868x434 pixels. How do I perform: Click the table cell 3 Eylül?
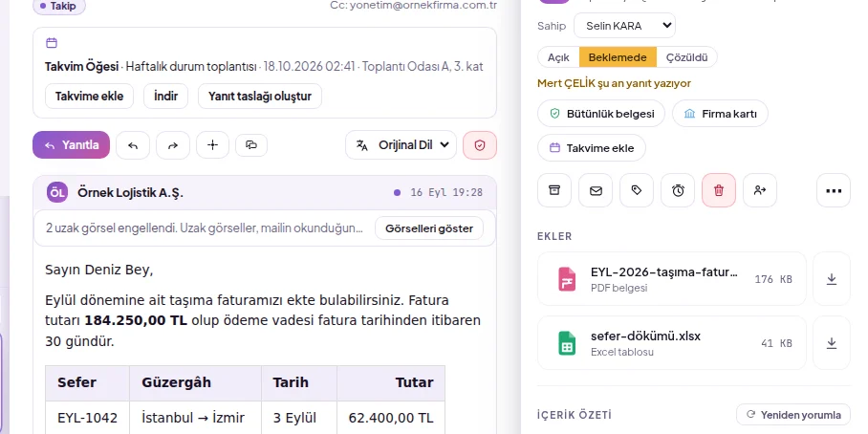299,418
